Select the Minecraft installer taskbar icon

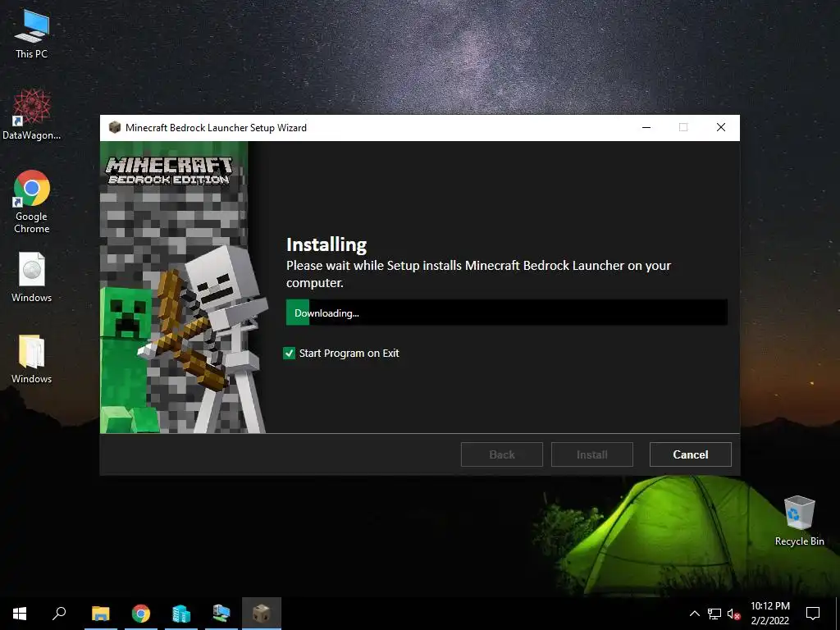[x=262, y=614]
